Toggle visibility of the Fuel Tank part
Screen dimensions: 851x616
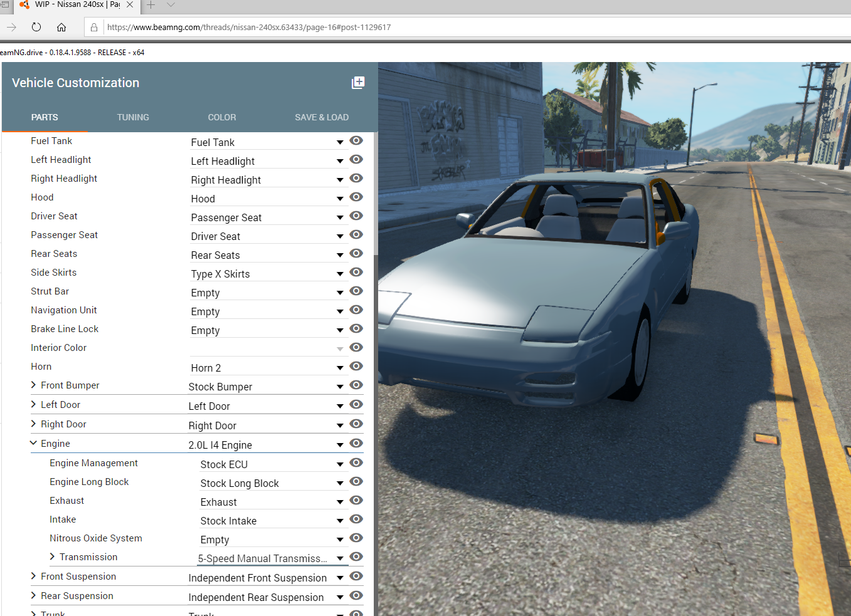356,141
